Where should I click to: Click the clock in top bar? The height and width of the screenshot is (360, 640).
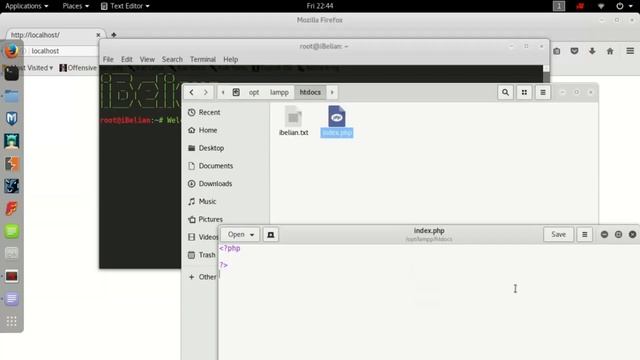coord(320,6)
